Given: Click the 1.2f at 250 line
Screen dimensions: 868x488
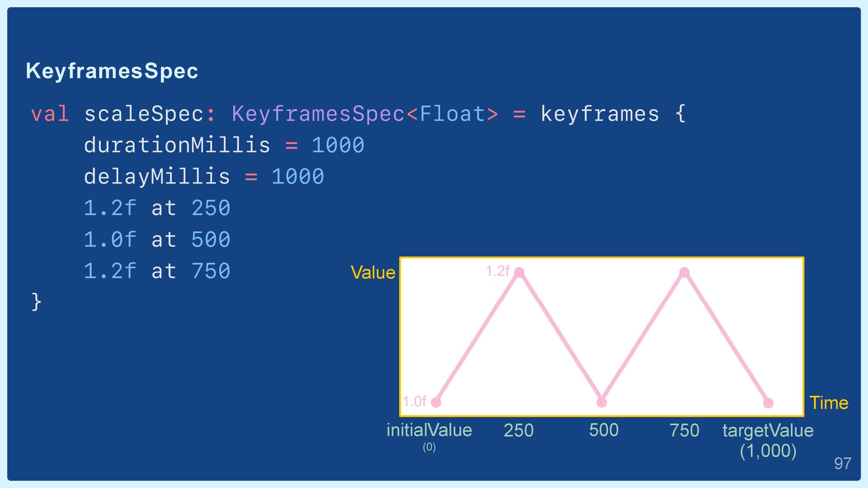Looking at the screenshot, I should coord(157,208).
